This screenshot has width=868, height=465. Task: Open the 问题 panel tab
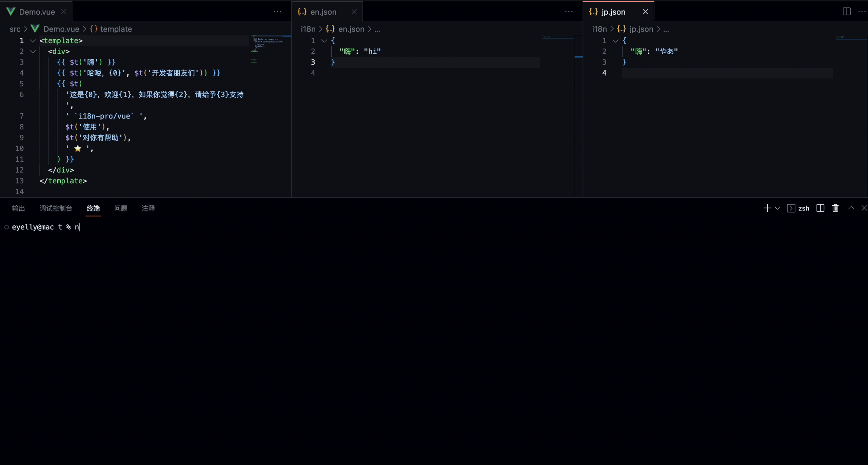tap(121, 208)
